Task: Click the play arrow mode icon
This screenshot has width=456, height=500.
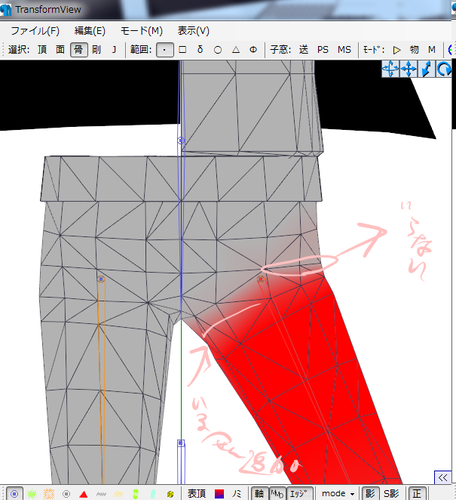Action: tap(396, 50)
